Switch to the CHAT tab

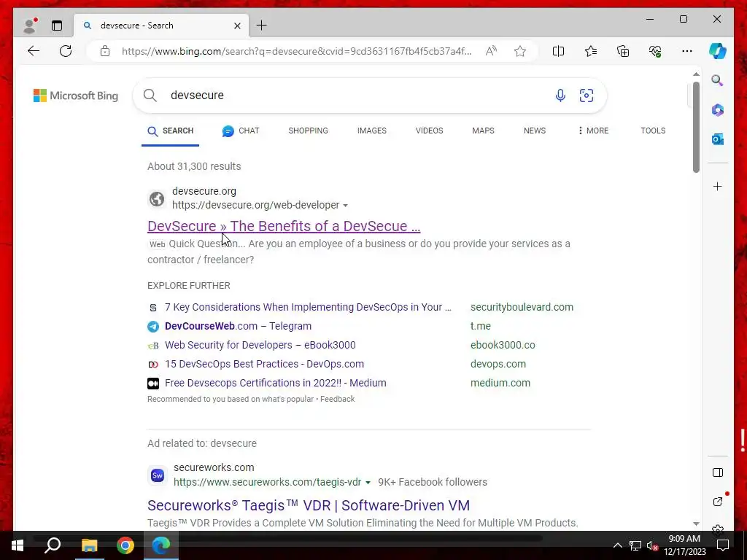coord(241,131)
